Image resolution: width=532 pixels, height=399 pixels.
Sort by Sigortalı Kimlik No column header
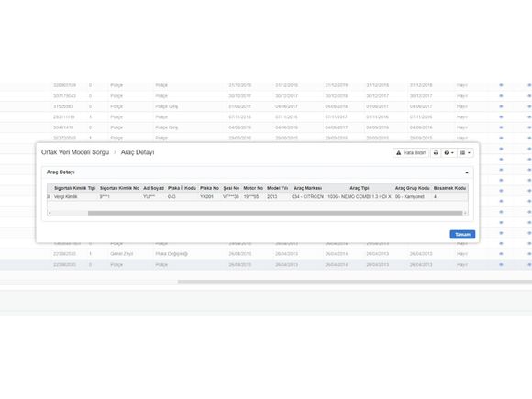(x=119, y=188)
